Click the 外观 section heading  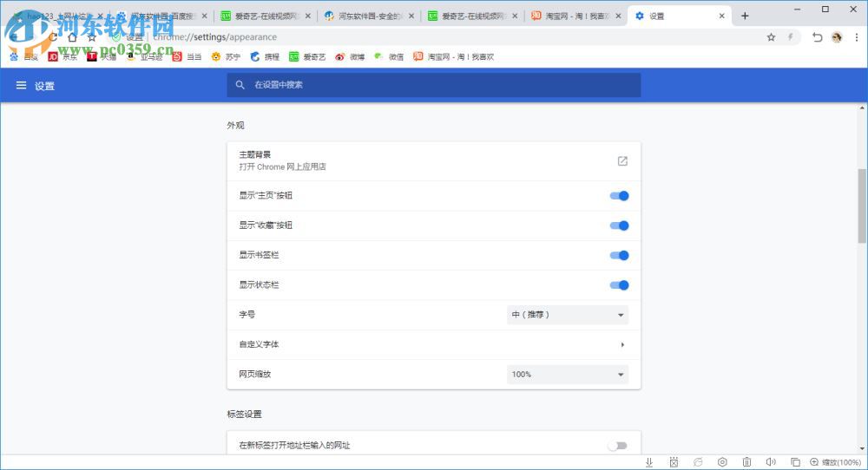pyautogui.click(x=235, y=126)
